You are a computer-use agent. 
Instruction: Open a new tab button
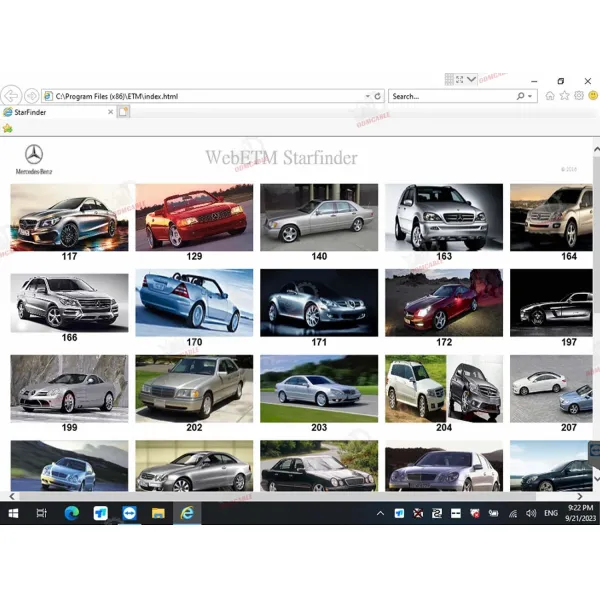[123, 112]
